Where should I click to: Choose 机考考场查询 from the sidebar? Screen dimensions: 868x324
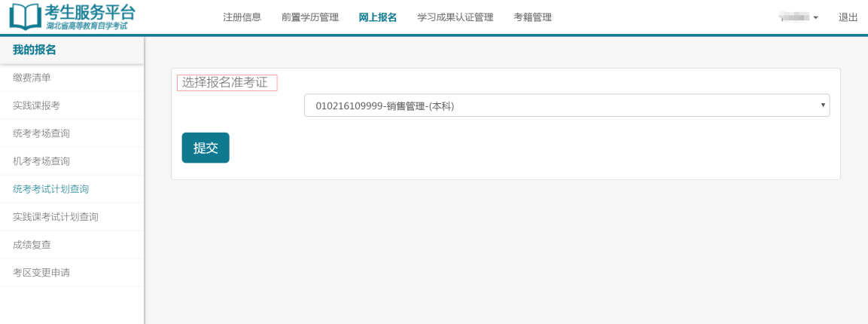(x=41, y=161)
